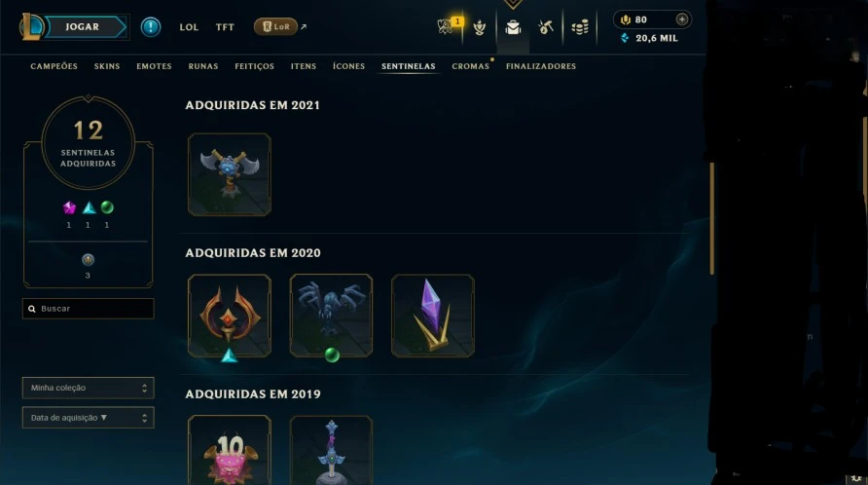Filter by blue triangle rarity
Image resolution: width=868 pixels, height=485 pixels.
[x=89, y=207]
